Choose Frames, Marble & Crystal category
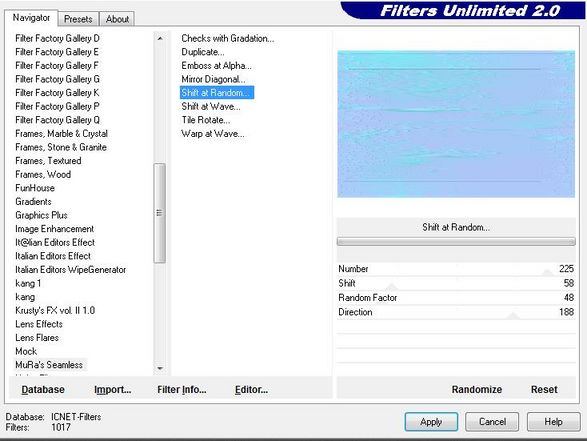The image size is (587, 441). tap(61, 134)
